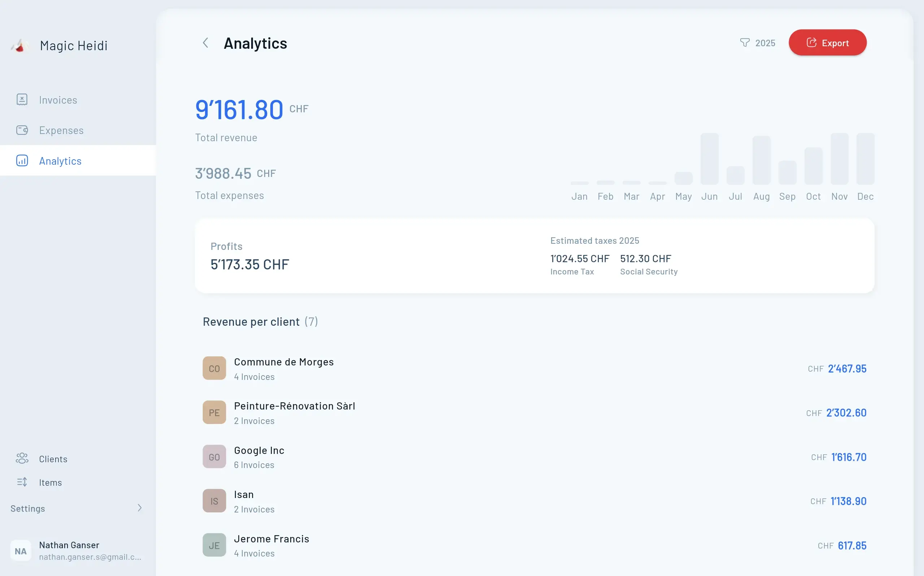
Task: Open the Commune de Morges client entry
Action: (x=283, y=368)
